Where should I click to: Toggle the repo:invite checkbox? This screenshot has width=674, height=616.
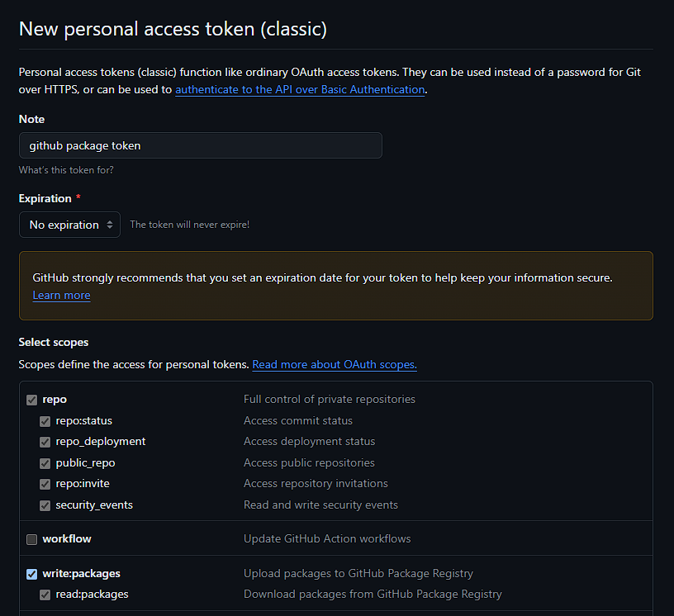coord(45,484)
